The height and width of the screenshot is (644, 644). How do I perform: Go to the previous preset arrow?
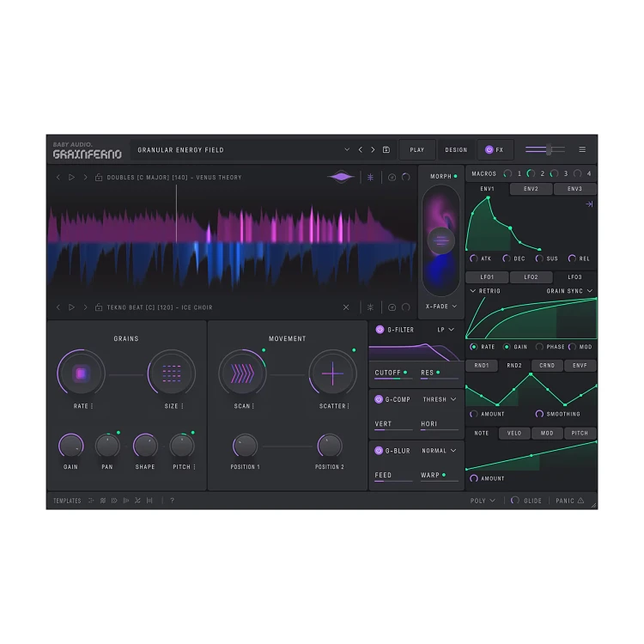coord(360,150)
